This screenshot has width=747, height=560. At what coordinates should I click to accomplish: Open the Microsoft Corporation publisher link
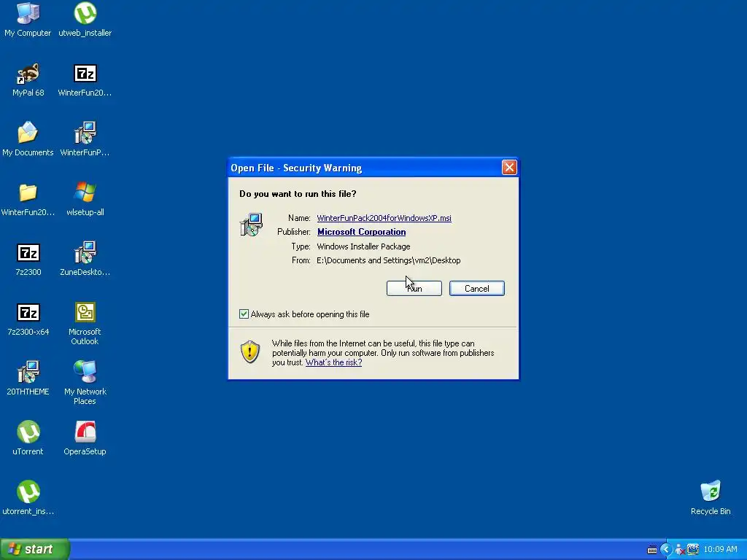pos(362,232)
